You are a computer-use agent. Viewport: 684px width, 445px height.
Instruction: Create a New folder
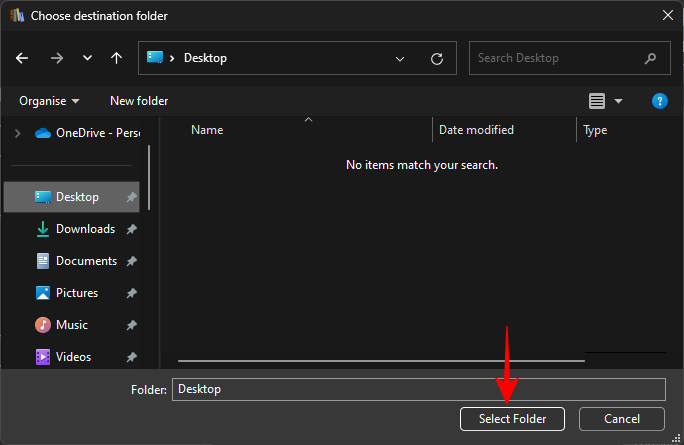[139, 101]
